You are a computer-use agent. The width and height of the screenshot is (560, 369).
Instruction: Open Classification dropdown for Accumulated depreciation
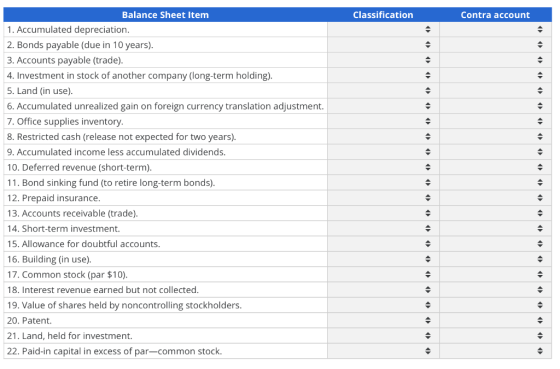pos(383,29)
